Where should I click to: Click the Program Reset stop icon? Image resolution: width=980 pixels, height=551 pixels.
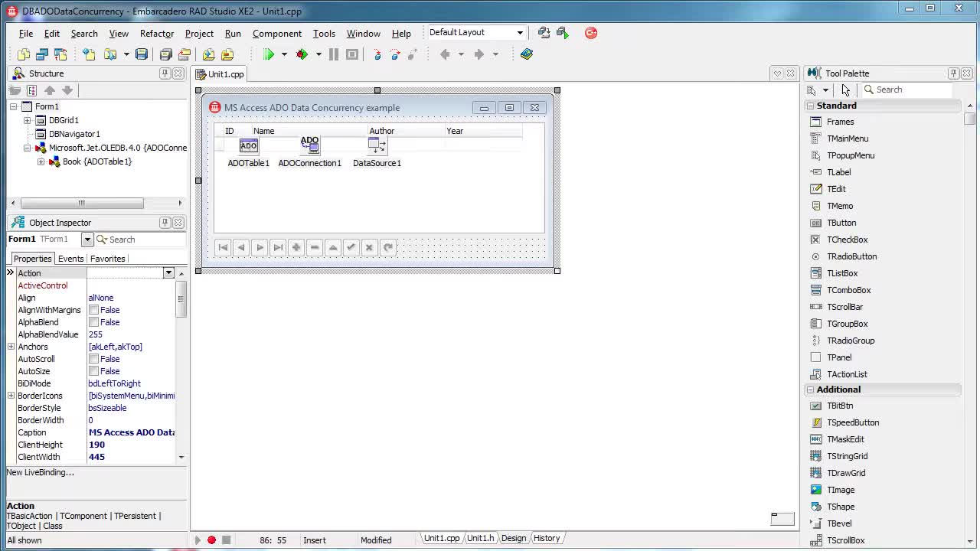tap(352, 54)
